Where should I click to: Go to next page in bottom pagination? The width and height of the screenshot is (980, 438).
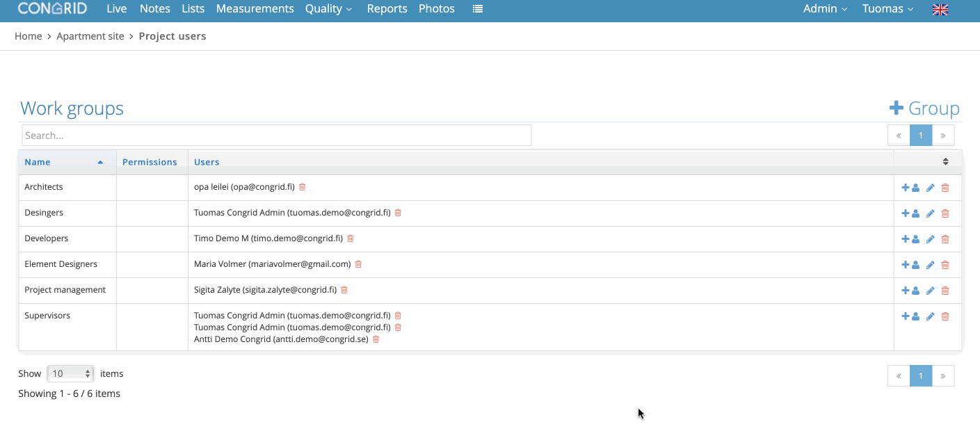coord(943,376)
